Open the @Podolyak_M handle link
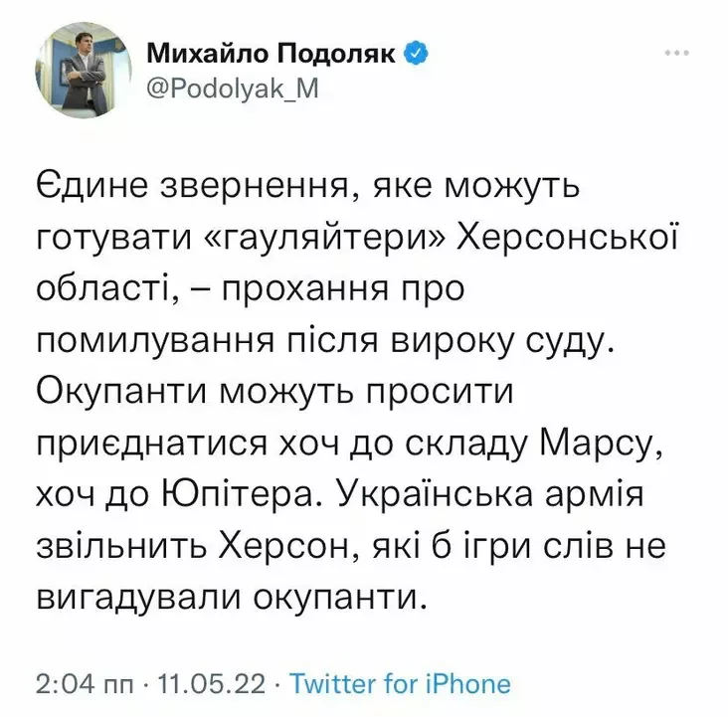728x717 pixels. [x=233, y=88]
